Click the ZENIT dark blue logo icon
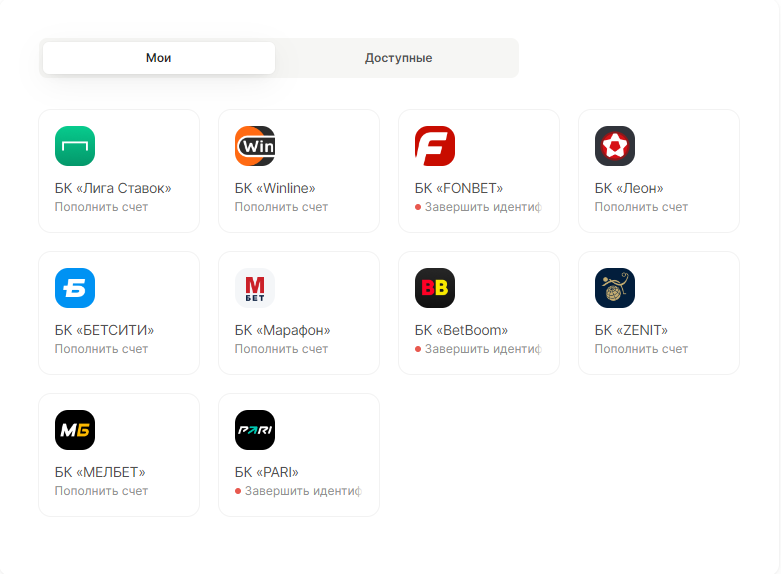This screenshot has width=781, height=574. coord(615,288)
